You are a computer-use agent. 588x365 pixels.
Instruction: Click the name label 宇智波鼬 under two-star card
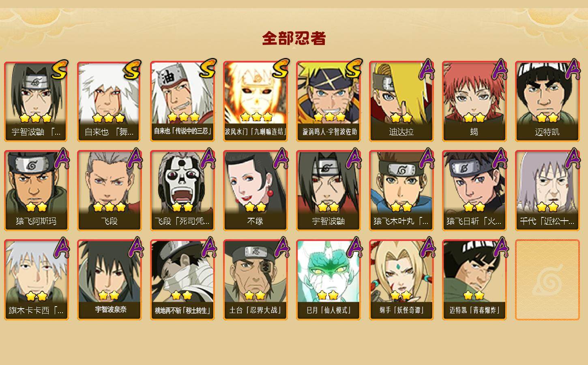coord(328,221)
